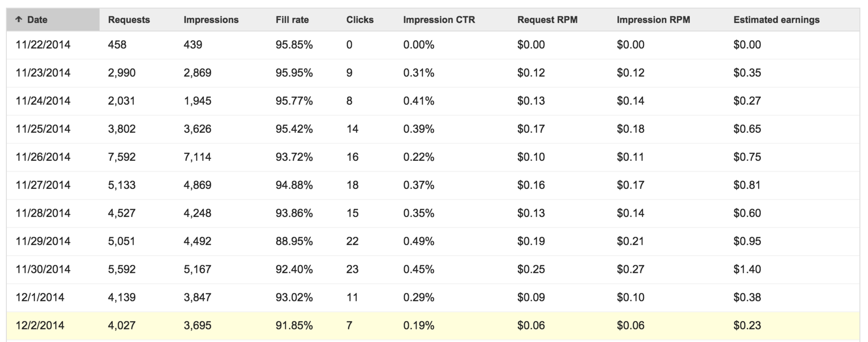The height and width of the screenshot is (342, 868).
Task: Click the 0.49% impression CTR value
Action: point(419,241)
